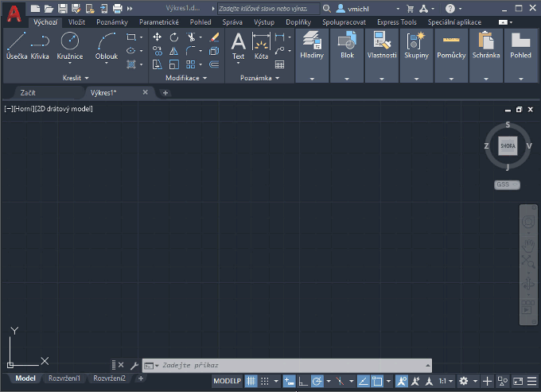
Task: Click the Erase tool icon
Action: tap(214, 37)
